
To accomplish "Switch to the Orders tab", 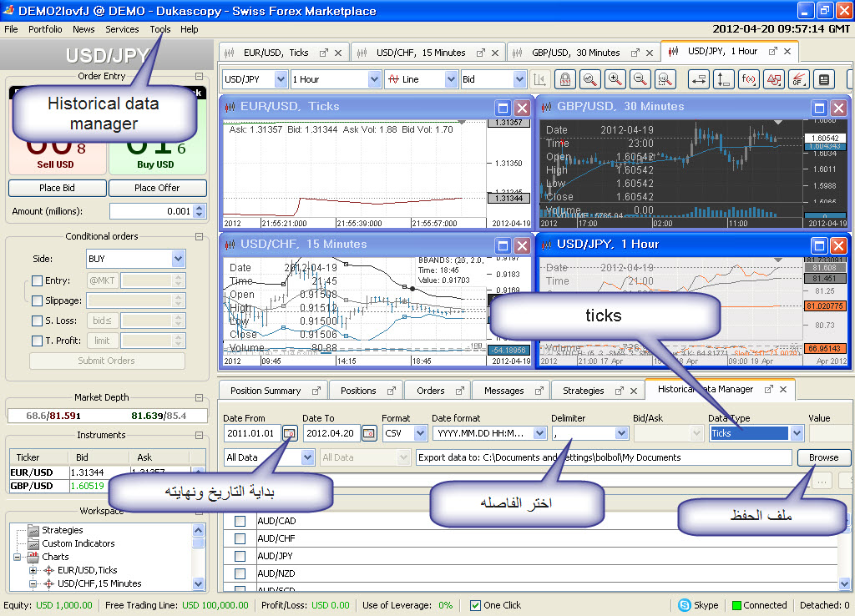I will tap(431, 391).
